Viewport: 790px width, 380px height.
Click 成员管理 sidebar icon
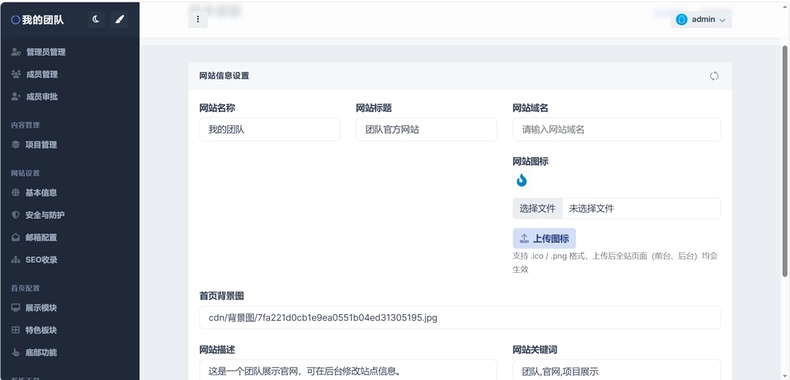coord(16,74)
